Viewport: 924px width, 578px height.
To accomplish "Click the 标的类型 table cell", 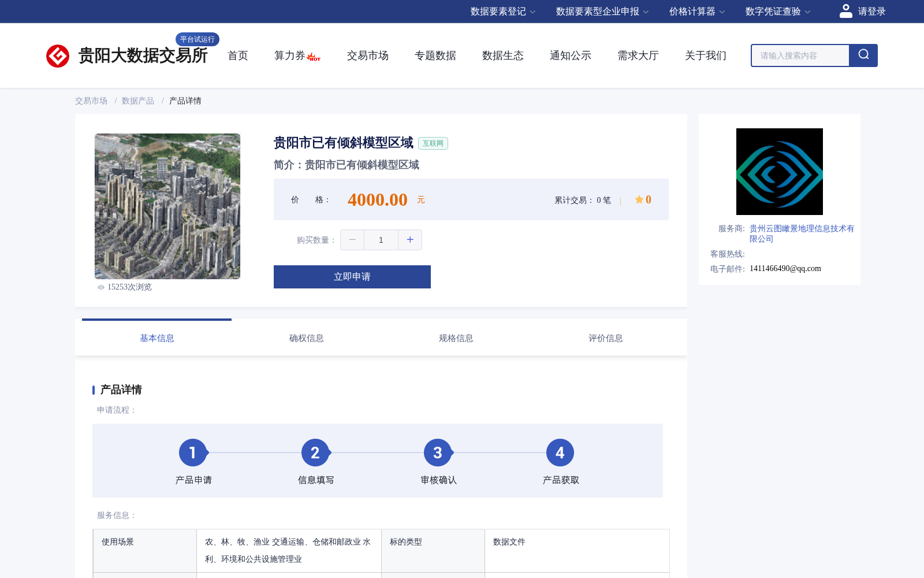I will coord(433,551).
